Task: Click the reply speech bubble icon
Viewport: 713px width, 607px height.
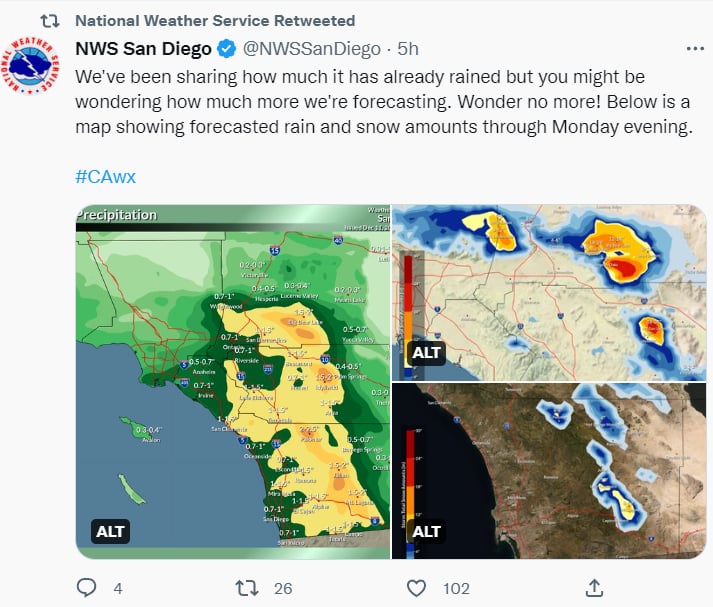Action: pyautogui.click(x=87, y=588)
